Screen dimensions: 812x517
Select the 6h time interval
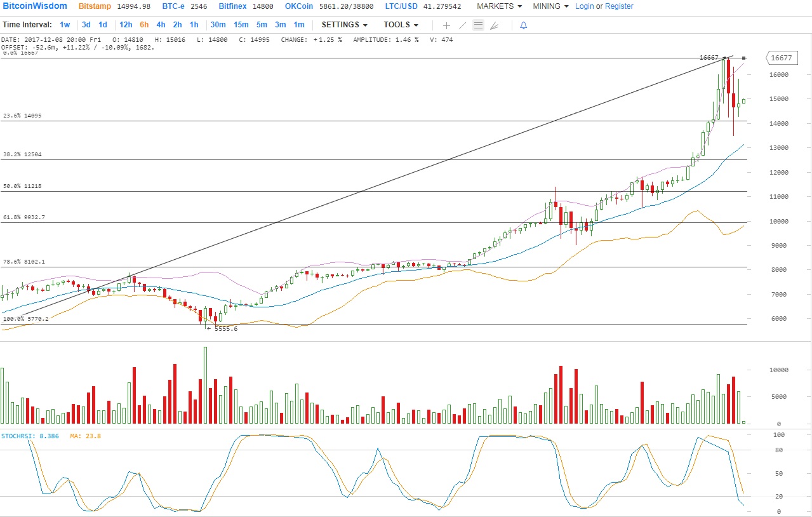(144, 25)
